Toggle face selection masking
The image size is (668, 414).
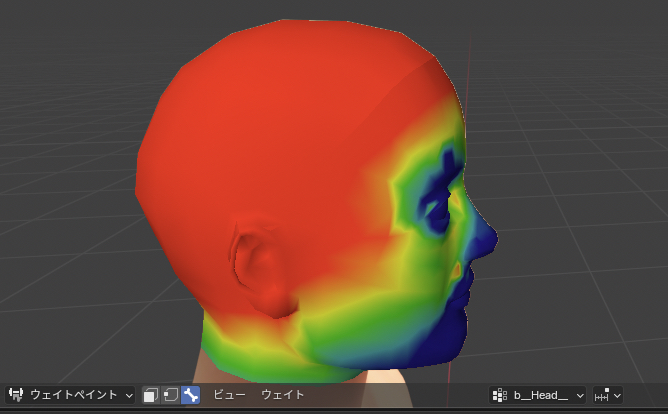point(151,395)
